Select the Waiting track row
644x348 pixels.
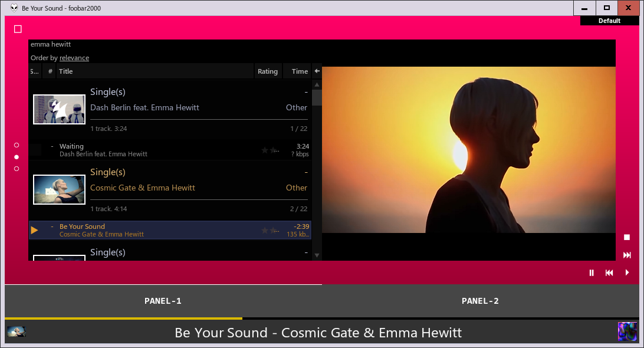click(x=170, y=150)
